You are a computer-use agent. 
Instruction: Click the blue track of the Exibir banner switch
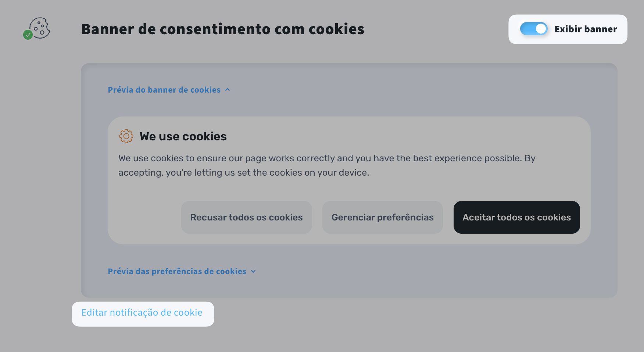pyautogui.click(x=527, y=29)
